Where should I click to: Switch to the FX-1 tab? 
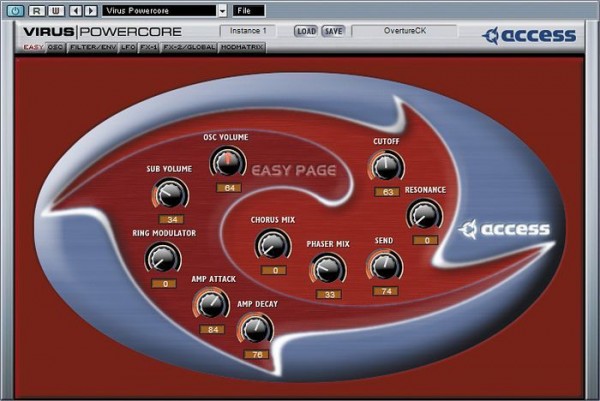coord(149,47)
